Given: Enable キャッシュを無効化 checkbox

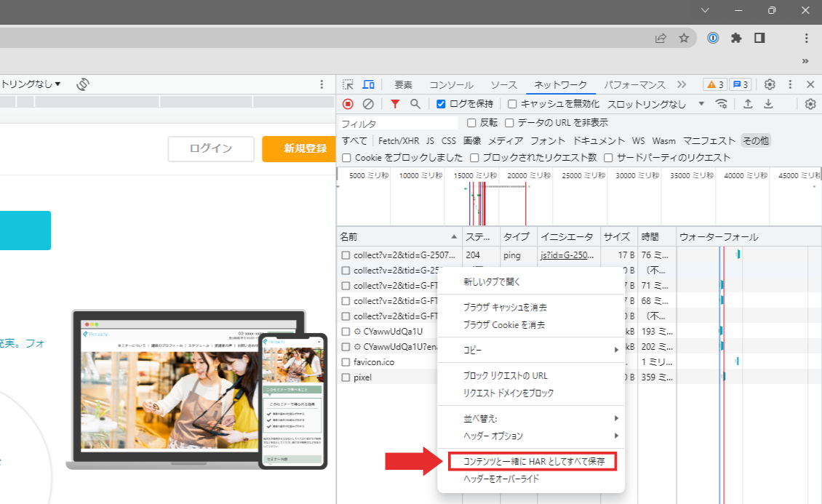Looking at the screenshot, I should 512,104.
